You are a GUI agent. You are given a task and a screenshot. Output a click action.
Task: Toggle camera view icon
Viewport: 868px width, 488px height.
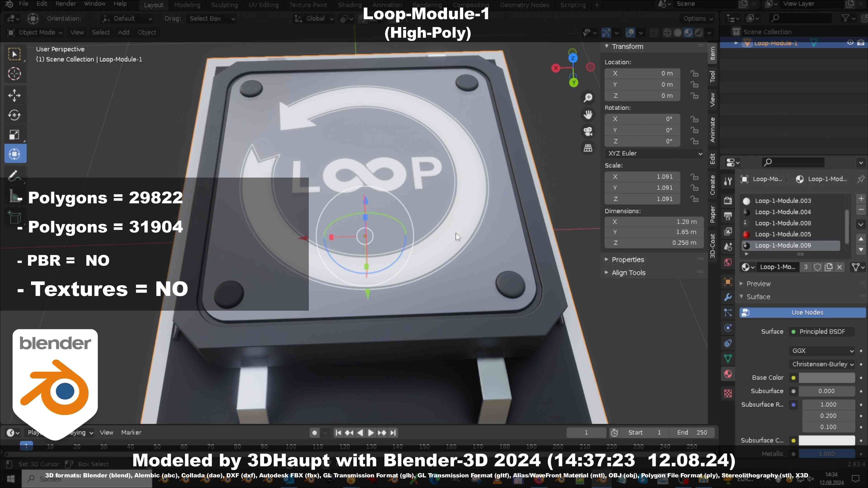pyautogui.click(x=588, y=131)
